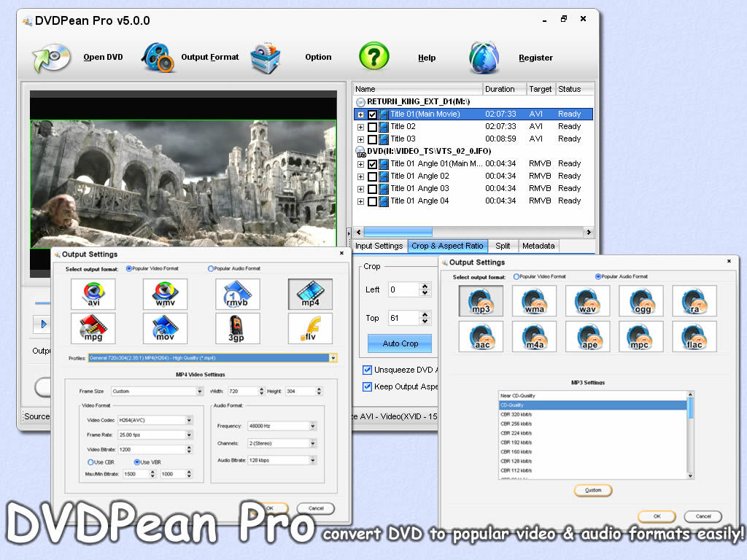Select the avi video format icon
Viewport: 747px width, 560px height.
[93, 294]
